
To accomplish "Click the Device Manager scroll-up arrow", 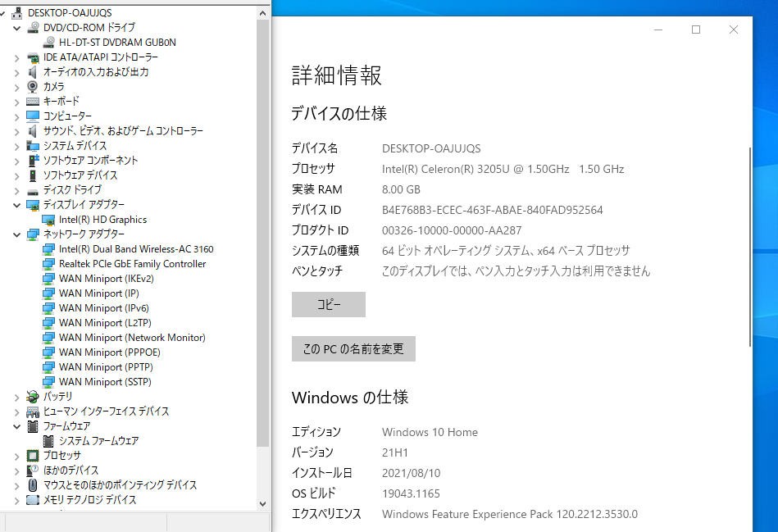I will coord(263,13).
